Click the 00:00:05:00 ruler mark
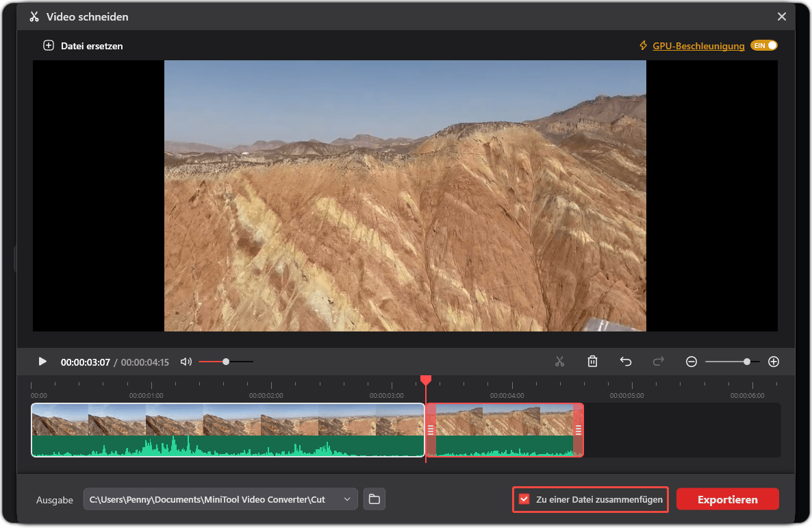Image resolution: width=812 pixels, height=528 pixels. pyautogui.click(x=626, y=395)
